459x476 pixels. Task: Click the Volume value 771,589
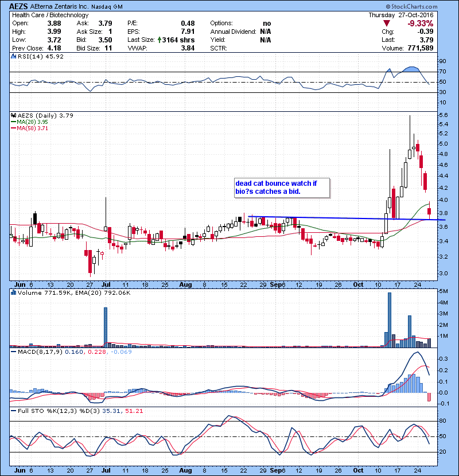coord(421,48)
